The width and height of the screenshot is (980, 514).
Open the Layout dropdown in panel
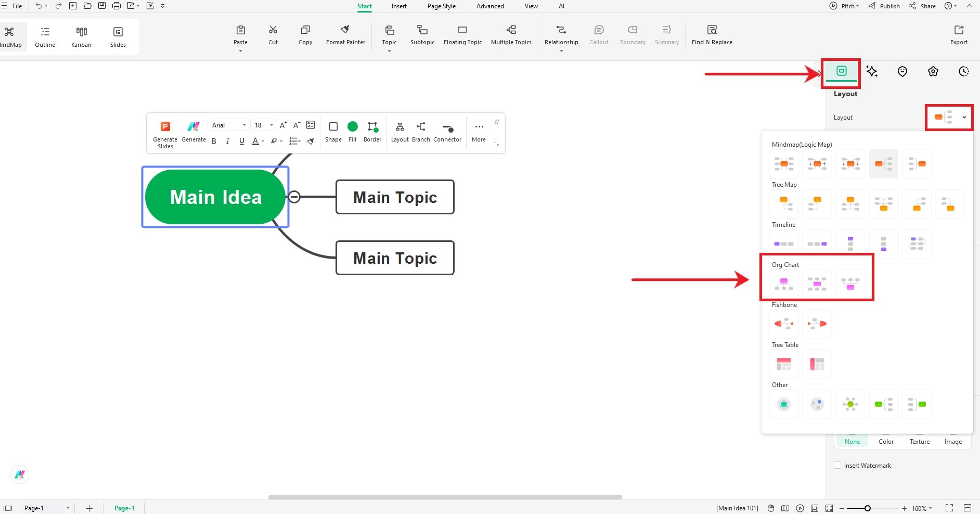[x=949, y=117]
